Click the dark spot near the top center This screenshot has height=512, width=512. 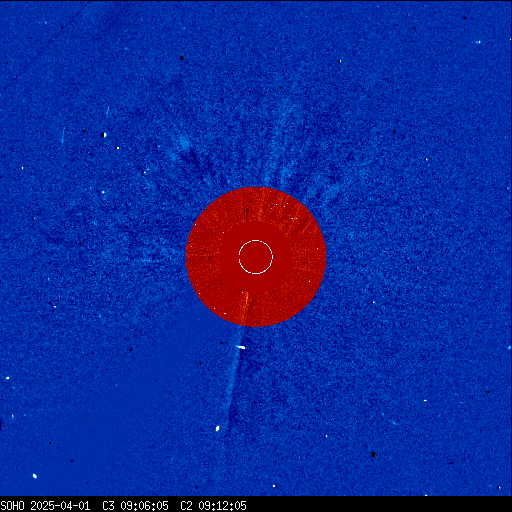tap(182, 58)
